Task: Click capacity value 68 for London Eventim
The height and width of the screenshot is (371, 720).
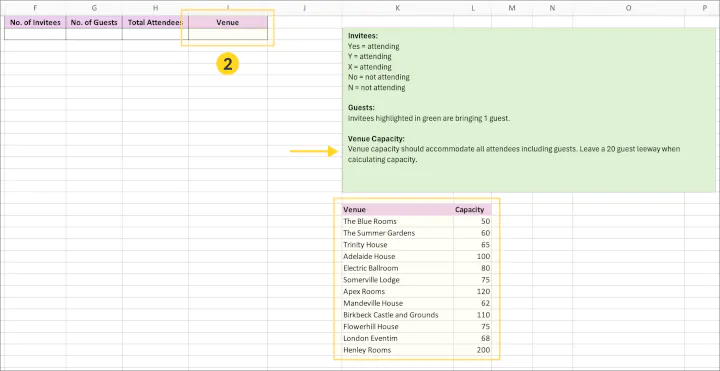Action: coord(472,338)
